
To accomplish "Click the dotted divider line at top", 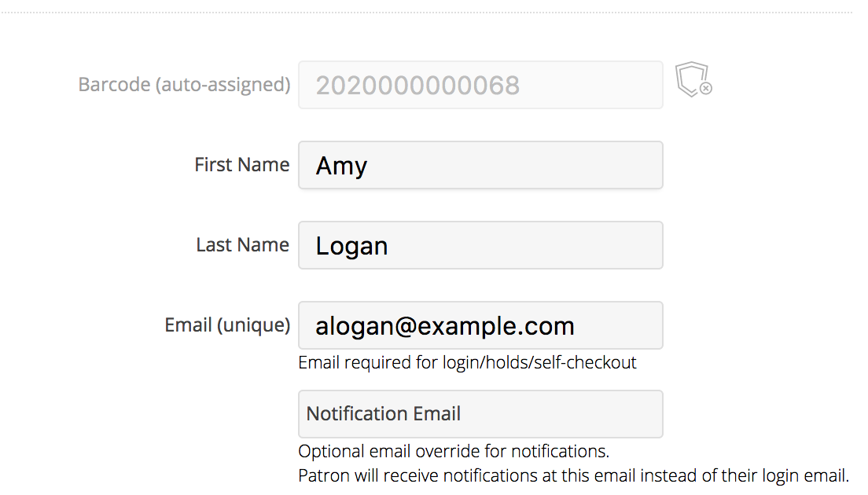I will pyautogui.click(x=434, y=12).
